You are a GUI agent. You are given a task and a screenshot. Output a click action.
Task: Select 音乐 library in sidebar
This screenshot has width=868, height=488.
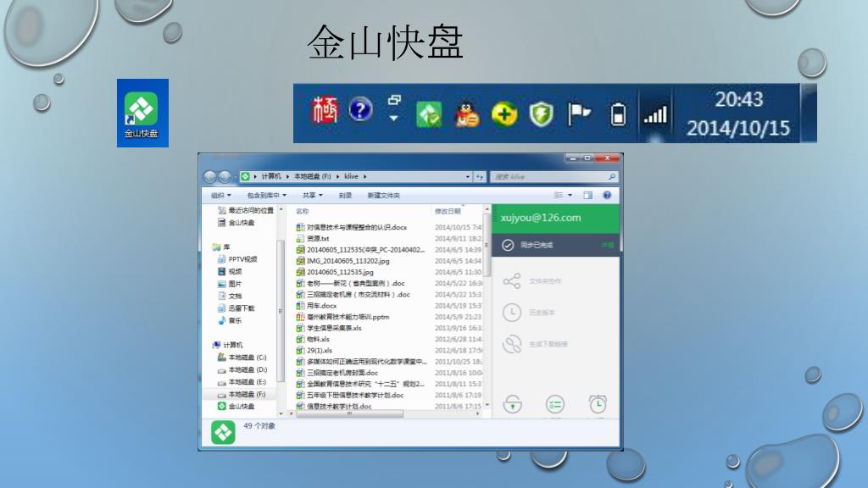pos(230,320)
